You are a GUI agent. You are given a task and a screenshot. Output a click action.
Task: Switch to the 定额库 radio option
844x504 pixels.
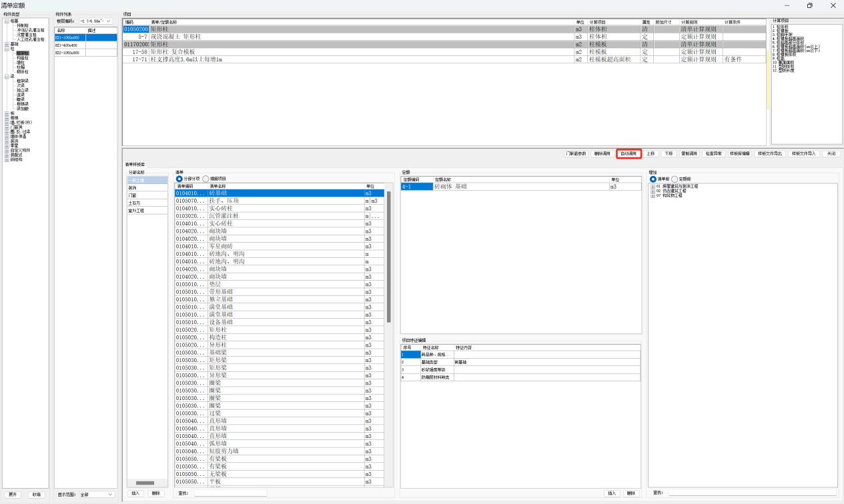[x=675, y=179]
